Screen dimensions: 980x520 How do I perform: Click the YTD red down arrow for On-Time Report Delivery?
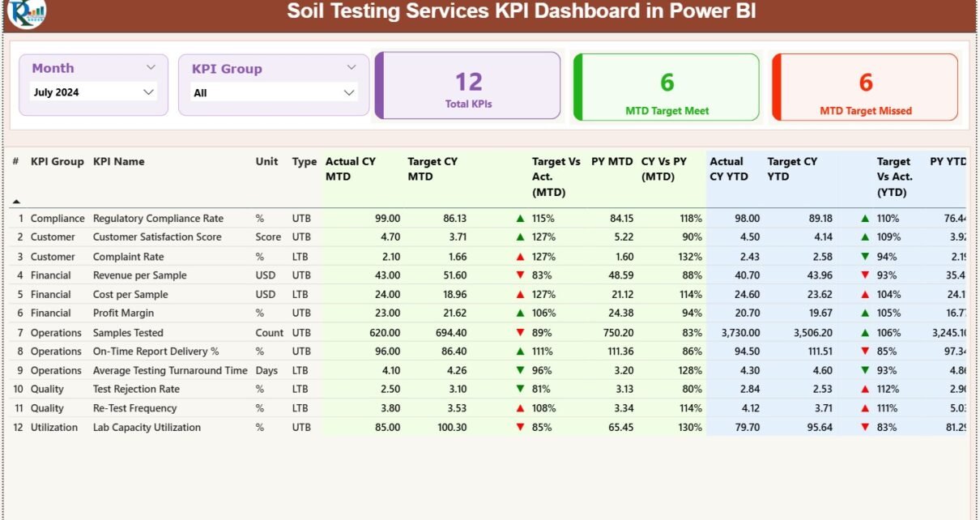tap(865, 352)
